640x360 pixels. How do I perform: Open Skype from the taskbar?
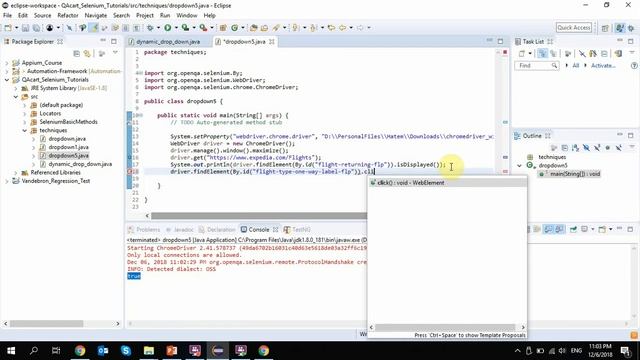pos(126,350)
